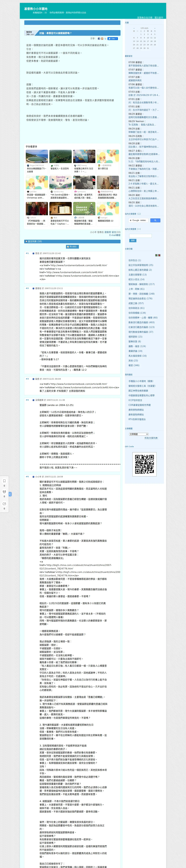Viewport: 186px width, 868px height.
Task: Open the 康來昌牧師網站 link
Action: [x=136, y=415]
